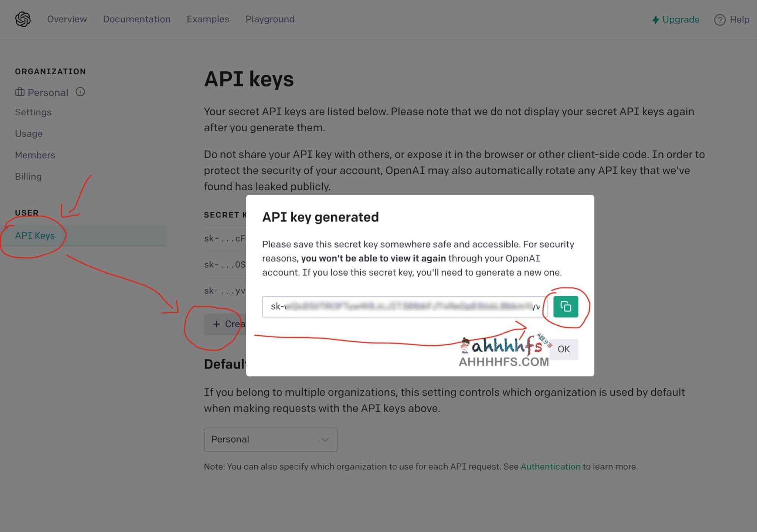
Task: Select the Personal organization dropdown
Action: [x=271, y=439]
